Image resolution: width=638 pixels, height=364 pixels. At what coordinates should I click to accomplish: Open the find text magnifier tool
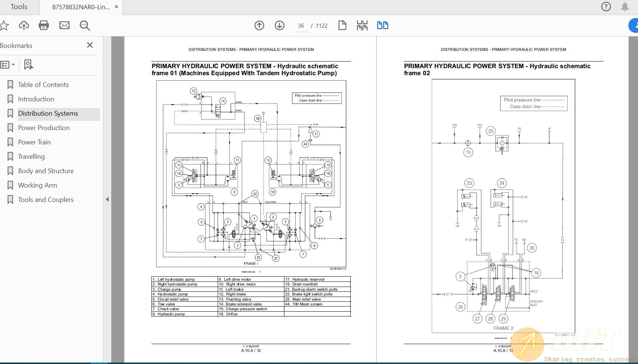click(x=85, y=25)
